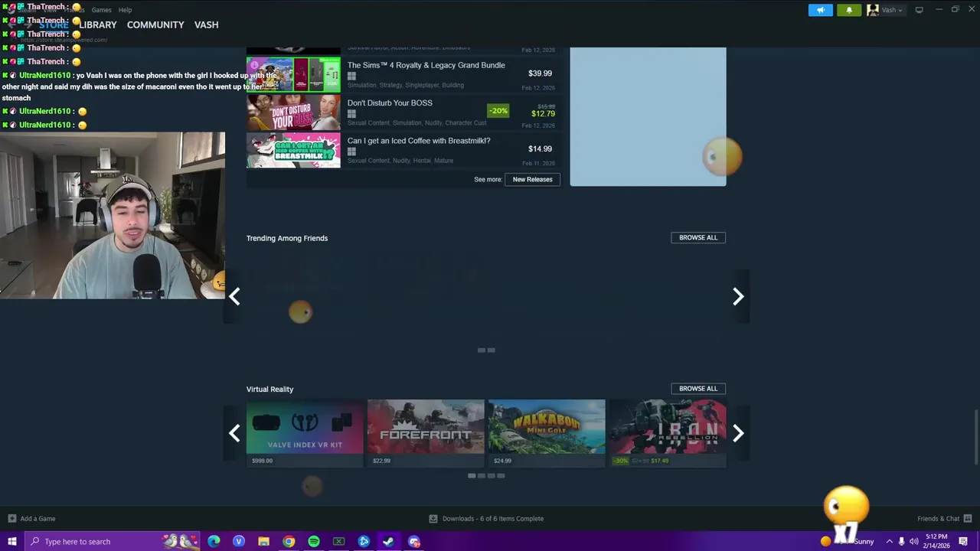The image size is (980, 551).
Task: Click the Sunny weather widget in taskbar
Action: tap(847, 541)
